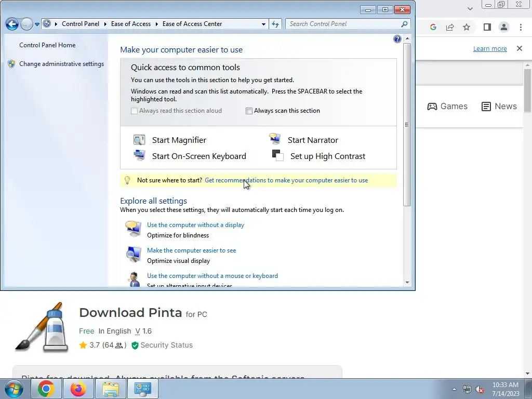Click the Share page icon in Chrome
The height and width of the screenshot is (399, 532).
[x=450, y=27]
